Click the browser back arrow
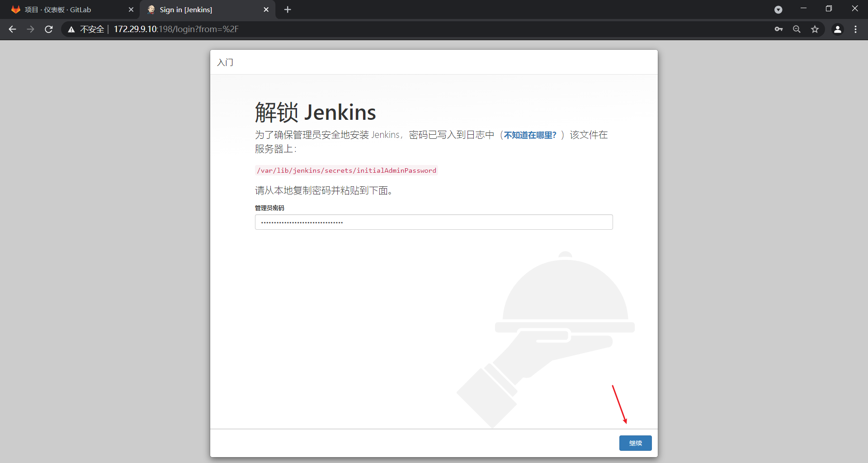Viewport: 868px width, 463px height. 12,29
